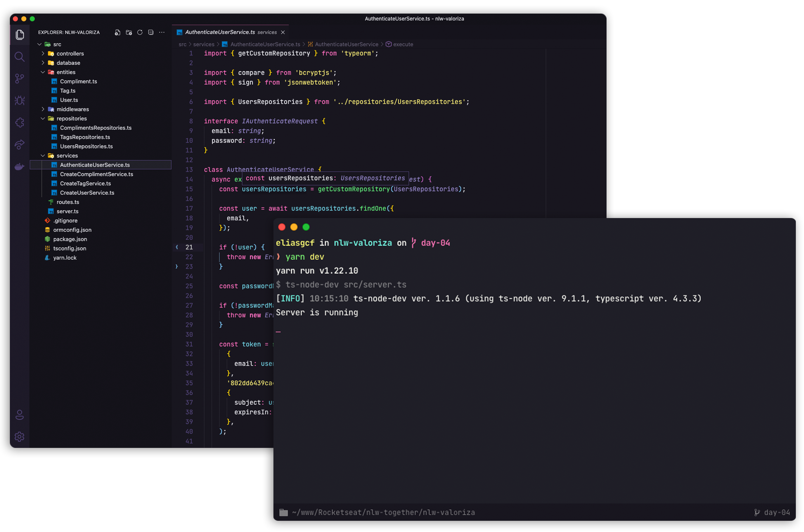
Task: Open the Manage settings gear icon
Action: click(x=19, y=437)
